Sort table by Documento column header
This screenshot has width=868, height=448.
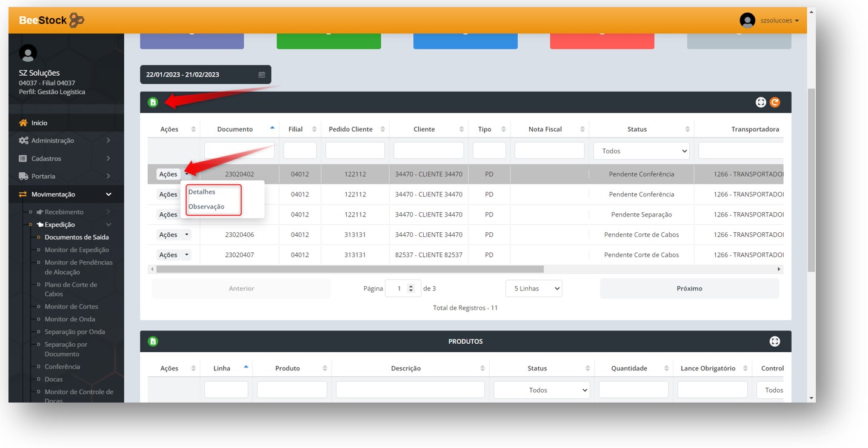tap(235, 129)
